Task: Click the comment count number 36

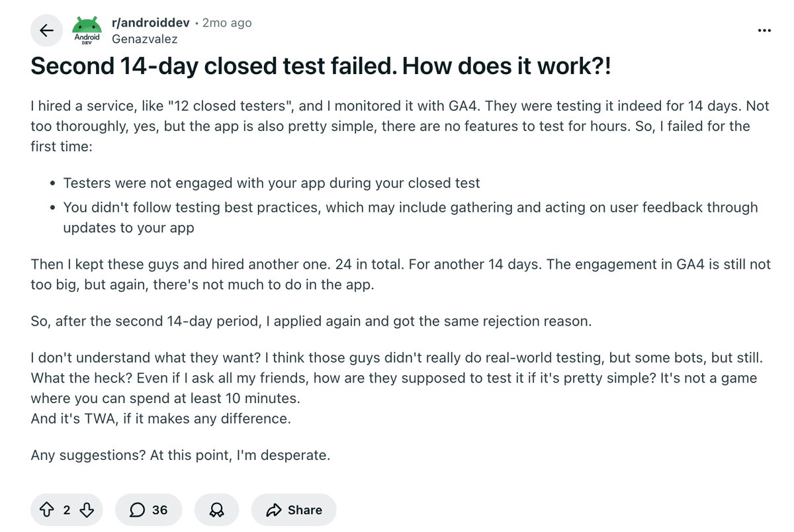Action: coord(159,510)
